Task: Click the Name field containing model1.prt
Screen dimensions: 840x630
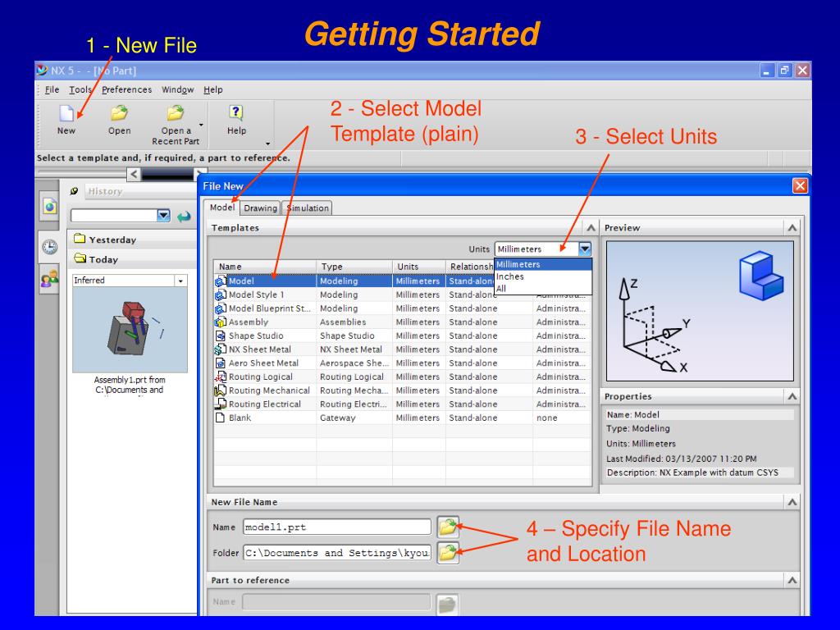Action: click(x=337, y=527)
